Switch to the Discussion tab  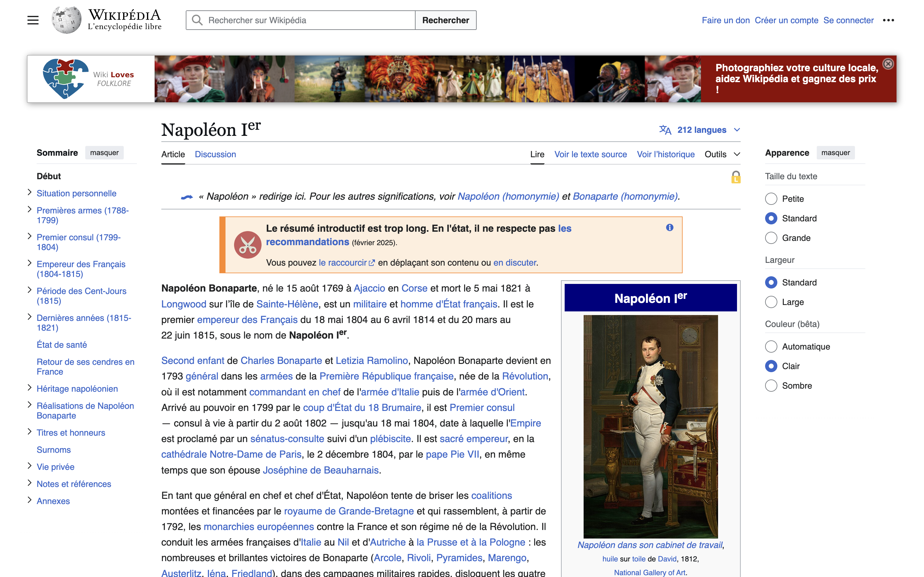215,154
